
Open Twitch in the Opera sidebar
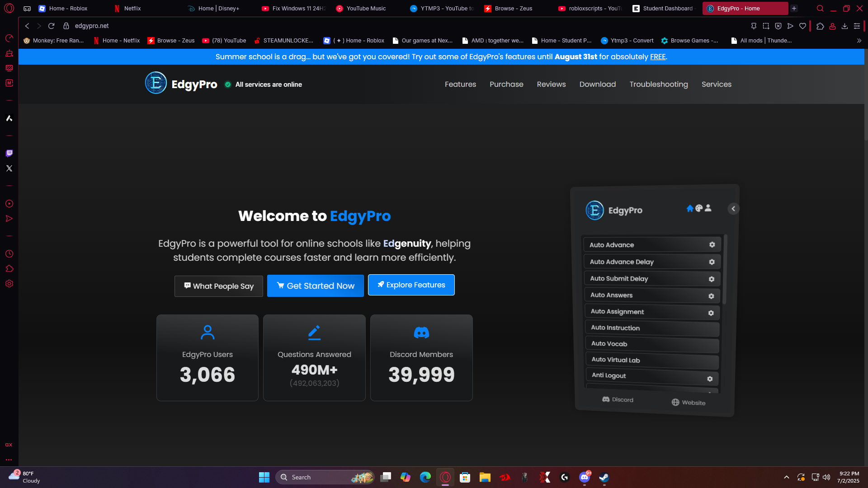coord(9,153)
